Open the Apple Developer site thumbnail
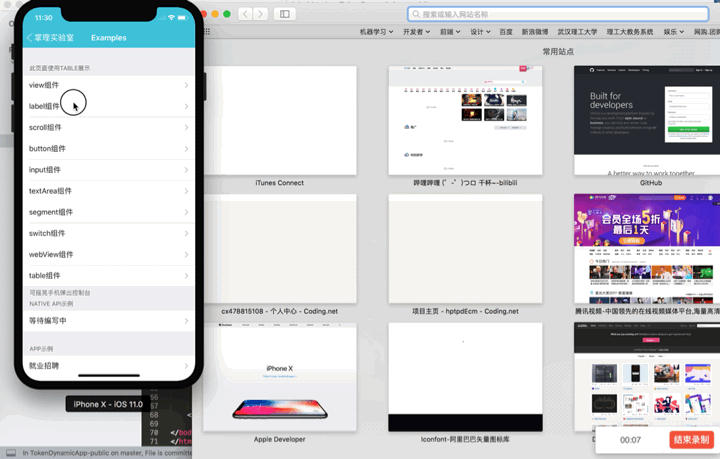This screenshot has width=720, height=459. tap(280, 377)
